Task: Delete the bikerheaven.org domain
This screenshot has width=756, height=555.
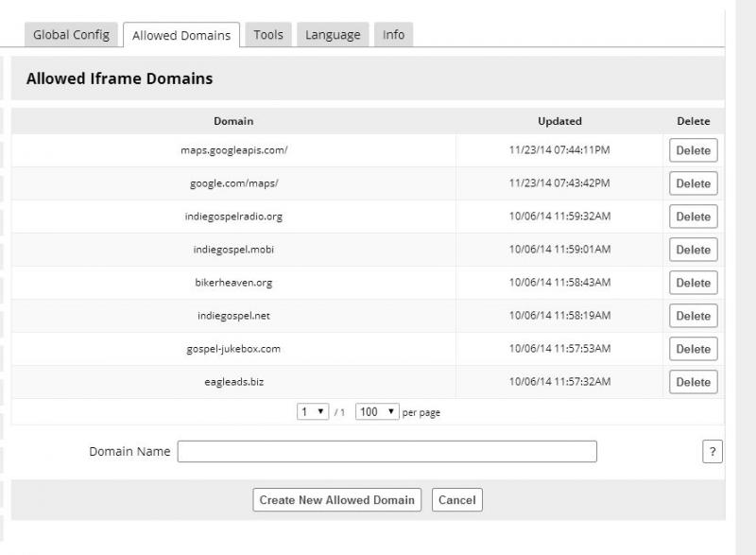Action: [x=693, y=283]
